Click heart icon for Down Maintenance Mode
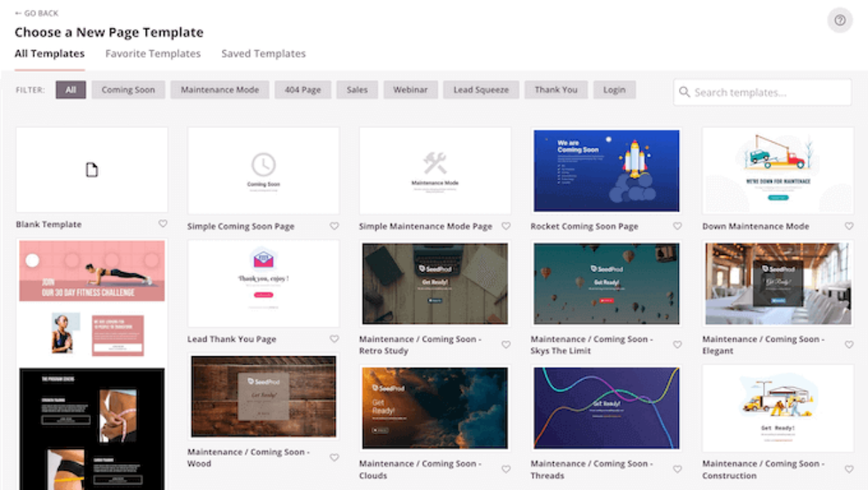 (849, 226)
